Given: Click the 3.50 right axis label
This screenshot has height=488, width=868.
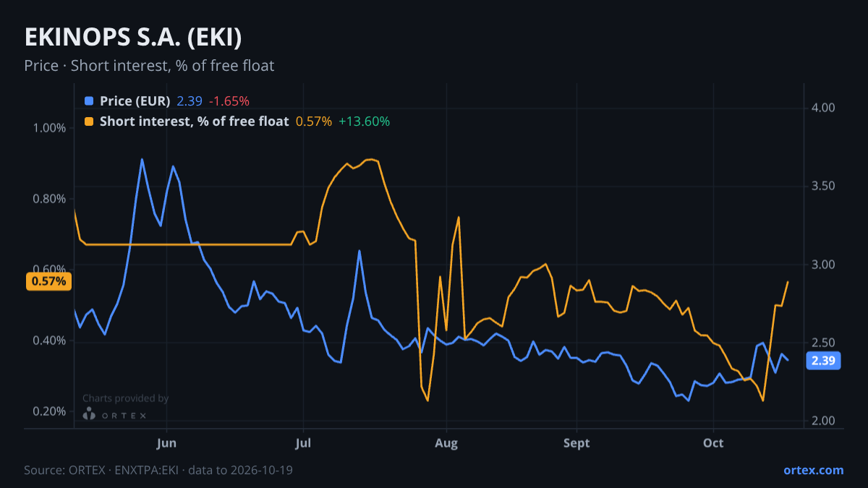Looking at the screenshot, I should [x=824, y=186].
